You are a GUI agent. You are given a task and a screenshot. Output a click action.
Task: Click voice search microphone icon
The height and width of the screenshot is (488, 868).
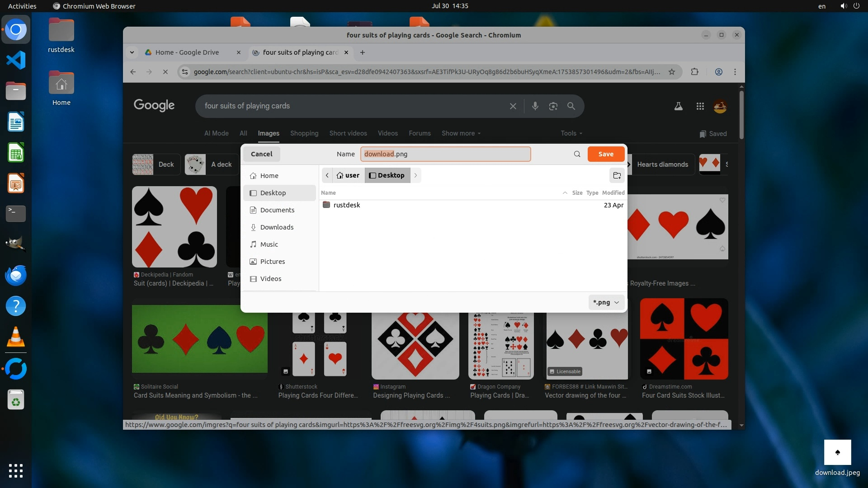tap(535, 106)
